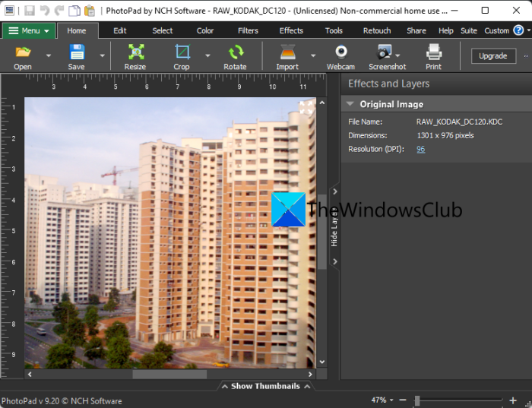532x408 pixels.
Task: Click the 96 DPI resolution link
Action: click(x=420, y=149)
